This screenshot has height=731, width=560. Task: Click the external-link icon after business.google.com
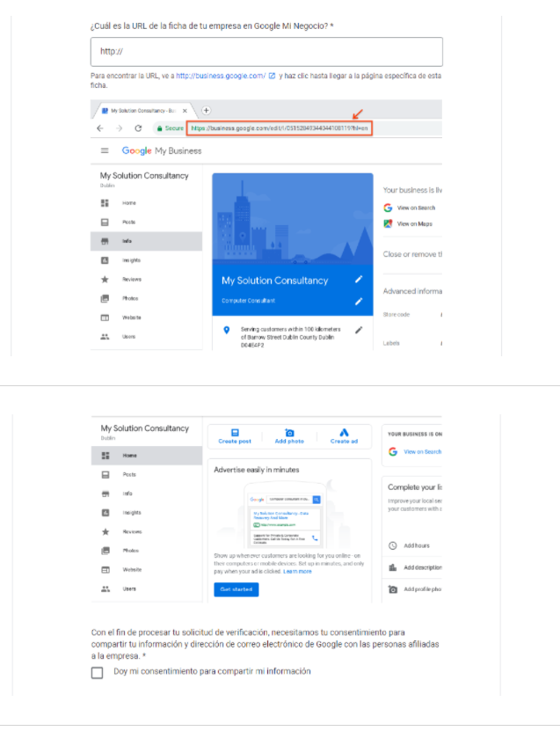pos(272,76)
